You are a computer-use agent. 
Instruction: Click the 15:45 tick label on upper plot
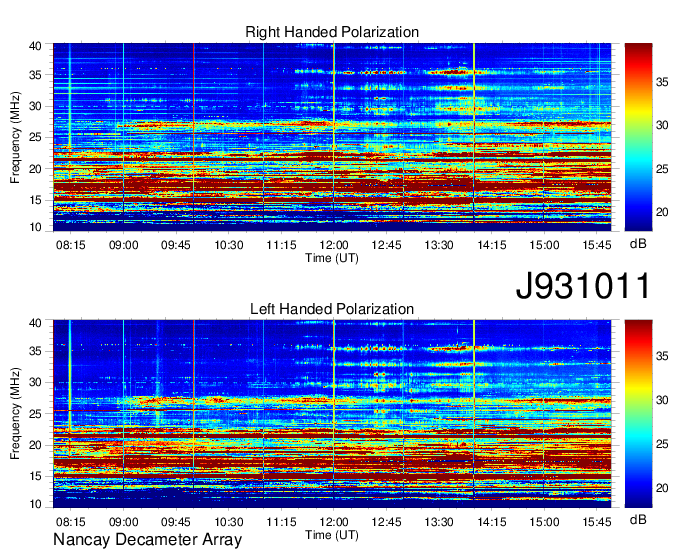click(597, 245)
